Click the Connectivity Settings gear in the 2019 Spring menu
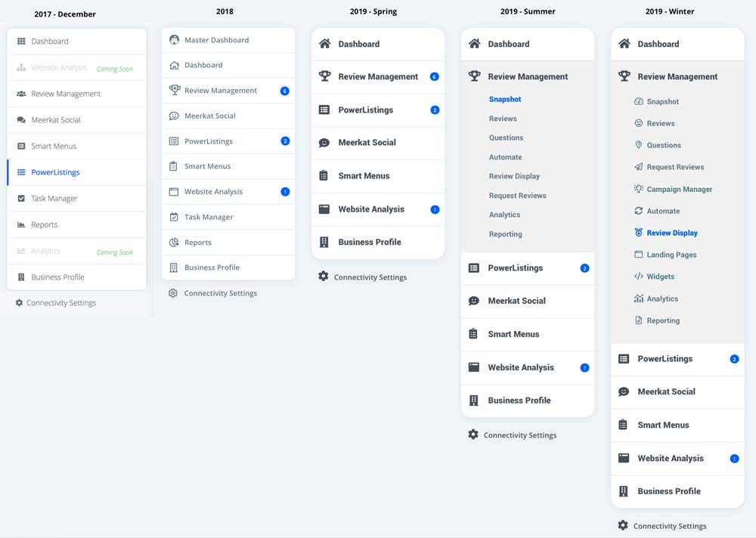Image resolution: width=756 pixels, height=538 pixels. click(324, 277)
